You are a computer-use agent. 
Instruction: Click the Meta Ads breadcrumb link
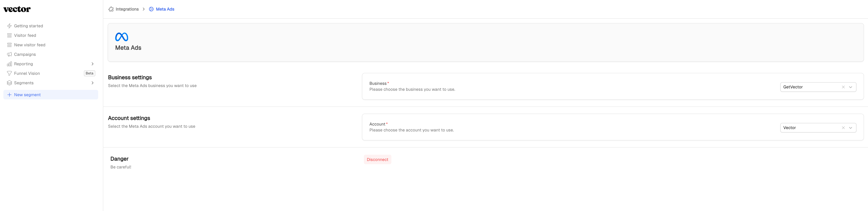(x=165, y=9)
